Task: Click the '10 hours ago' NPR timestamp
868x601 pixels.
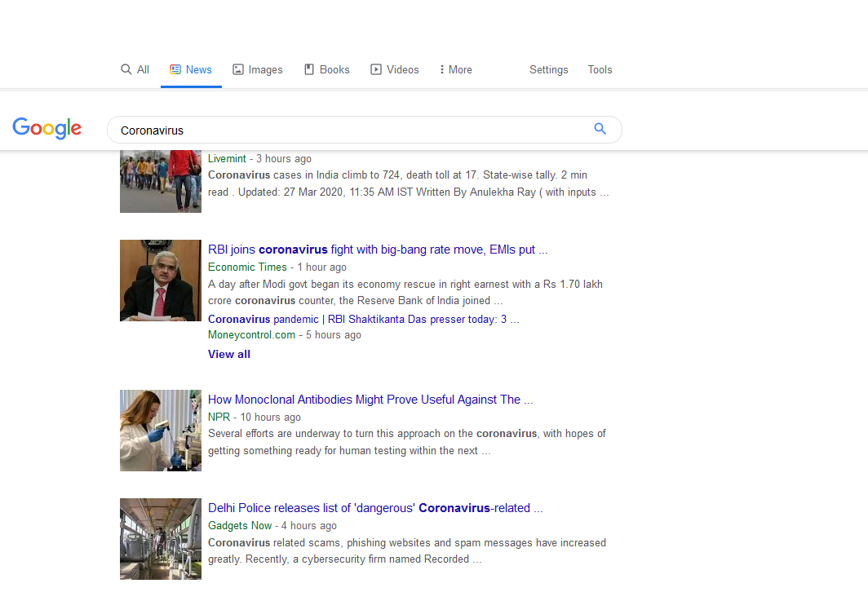Action: (x=271, y=418)
